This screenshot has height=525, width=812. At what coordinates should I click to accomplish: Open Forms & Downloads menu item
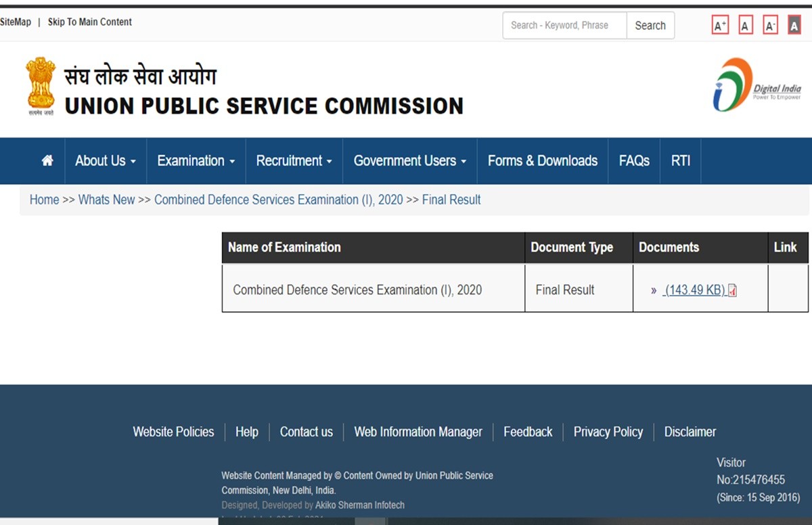click(x=542, y=161)
